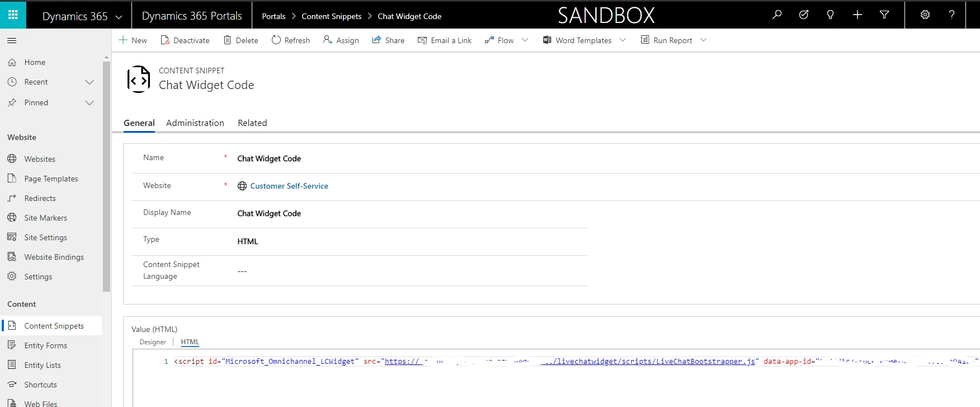Viewport: 980px width, 407px height.
Task: Switch to the Related tab
Action: click(x=252, y=123)
